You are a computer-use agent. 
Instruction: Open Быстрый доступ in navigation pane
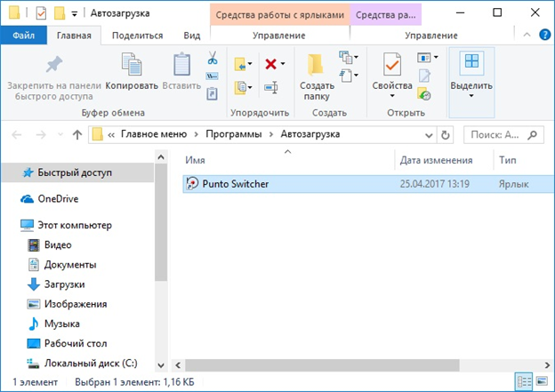point(77,172)
